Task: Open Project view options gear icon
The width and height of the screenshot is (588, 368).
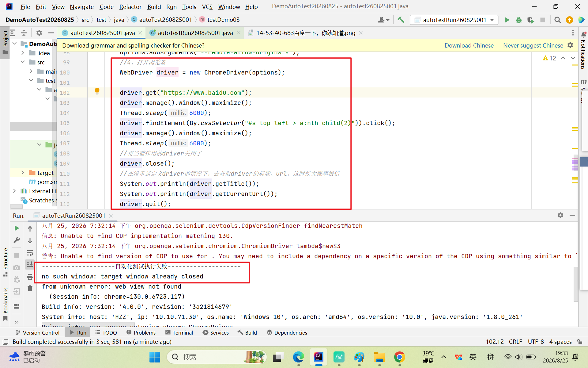Action: pyautogui.click(x=39, y=33)
